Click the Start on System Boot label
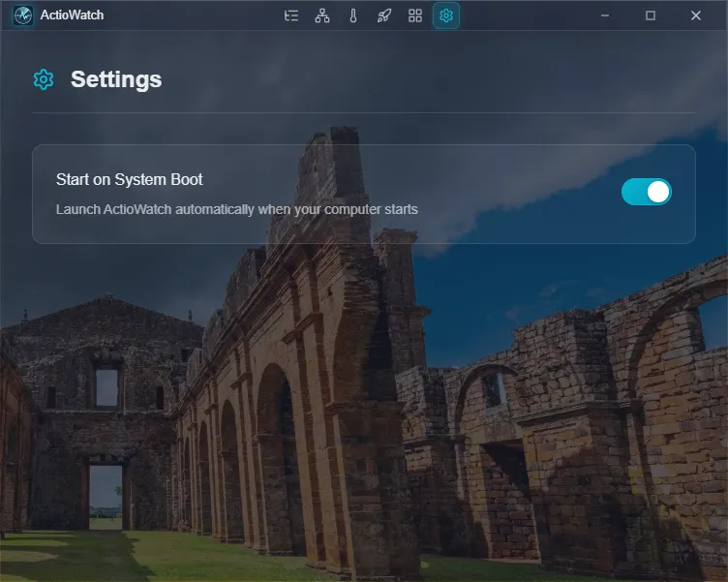The image size is (728, 582). coord(129,179)
